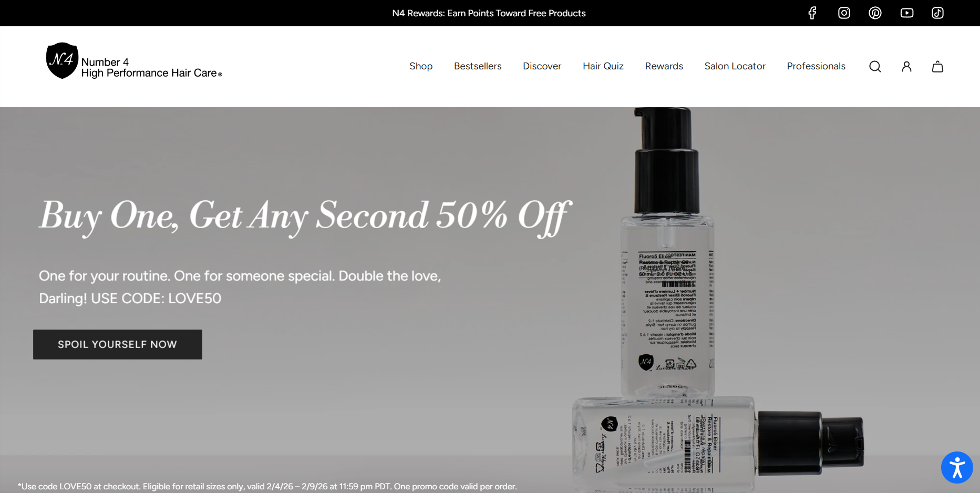Screen dimensions: 980x493
Task: Go to the Rewards menu item
Action: coord(664,66)
